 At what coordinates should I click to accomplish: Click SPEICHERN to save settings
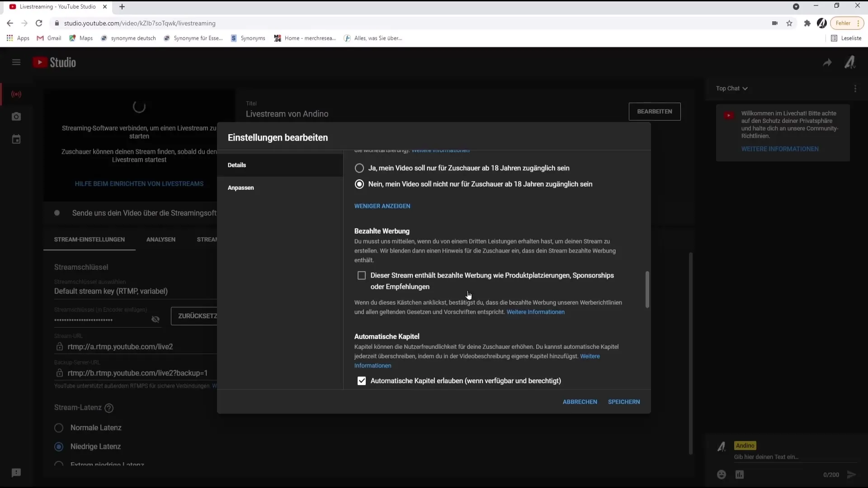pyautogui.click(x=623, y=402)
